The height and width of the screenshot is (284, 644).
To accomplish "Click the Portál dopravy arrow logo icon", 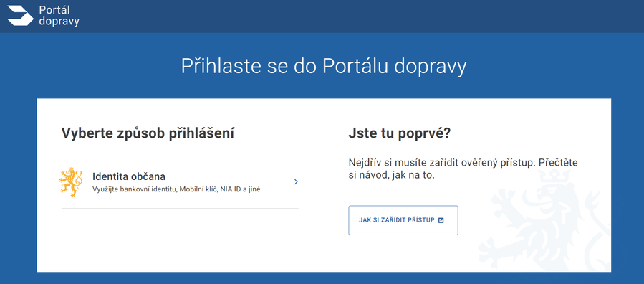I will tap(20, 16).
